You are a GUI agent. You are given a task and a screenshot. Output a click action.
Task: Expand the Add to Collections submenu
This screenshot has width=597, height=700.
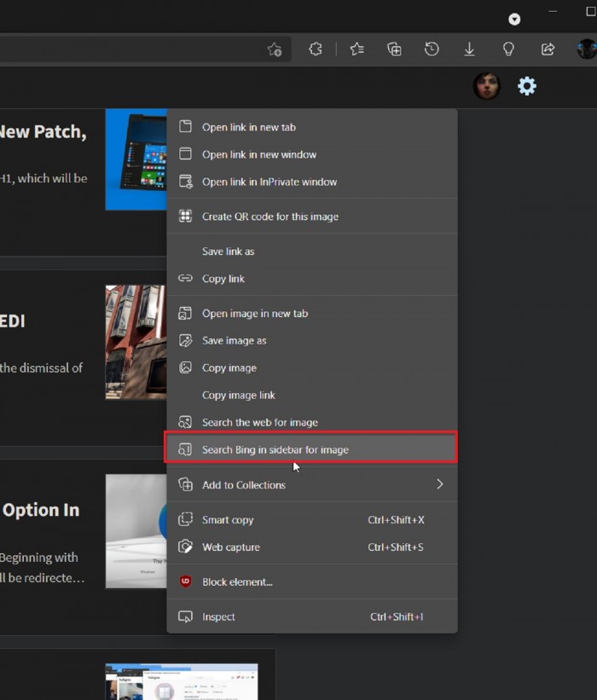tap(439, 484)
